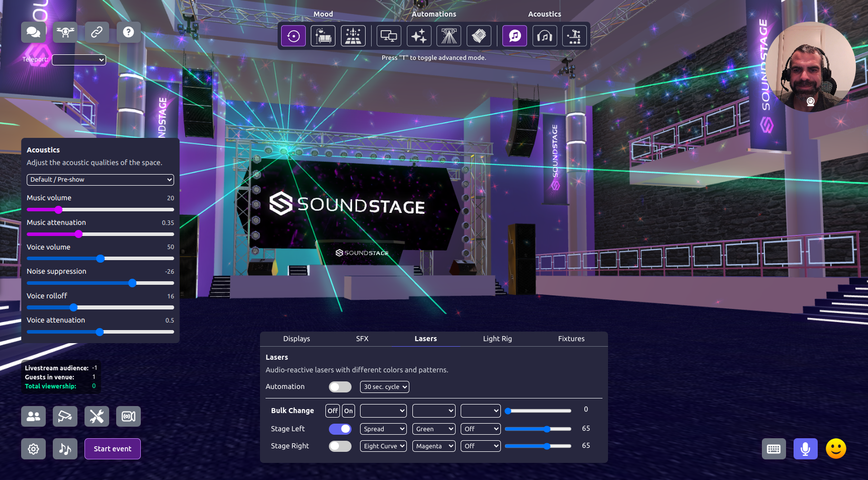The width and height of the screenshot is (868, 480).
Task: Click the music notes icon
Action: click(65, 449)
